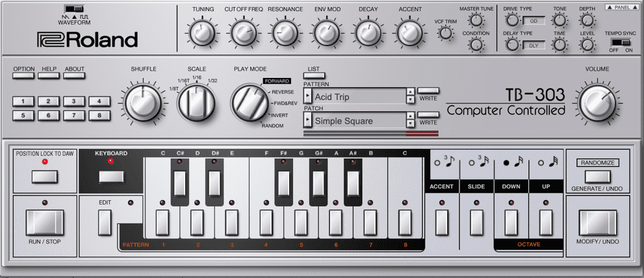Click the D# black key button
644x278 pixels.
214,184
